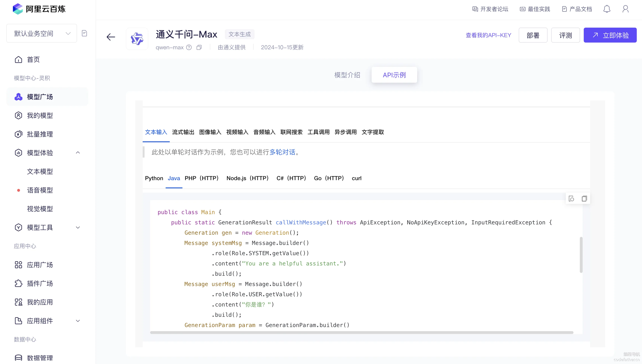
Task: Expand the 应用组件 submenu
Action: (78, 321)
